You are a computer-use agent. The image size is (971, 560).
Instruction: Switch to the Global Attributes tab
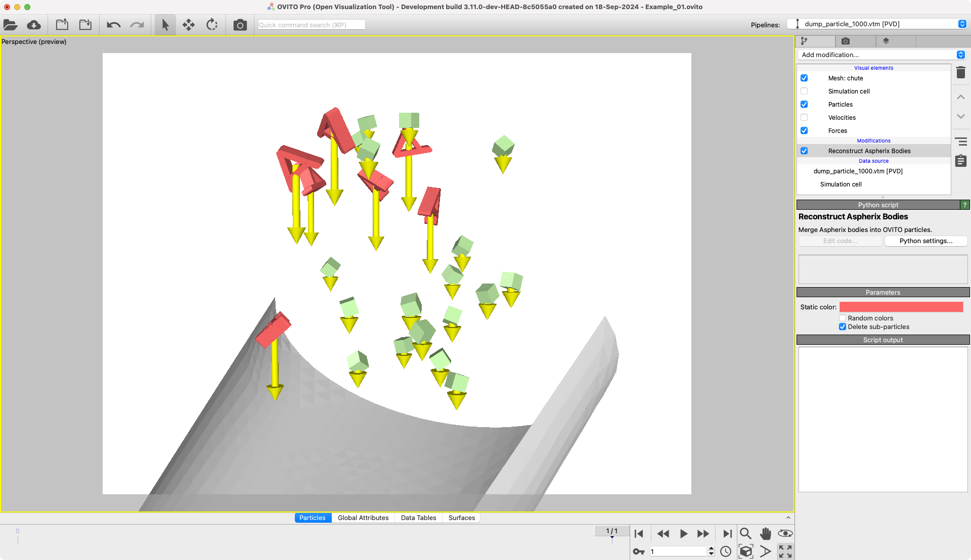[x=363, y=518]
